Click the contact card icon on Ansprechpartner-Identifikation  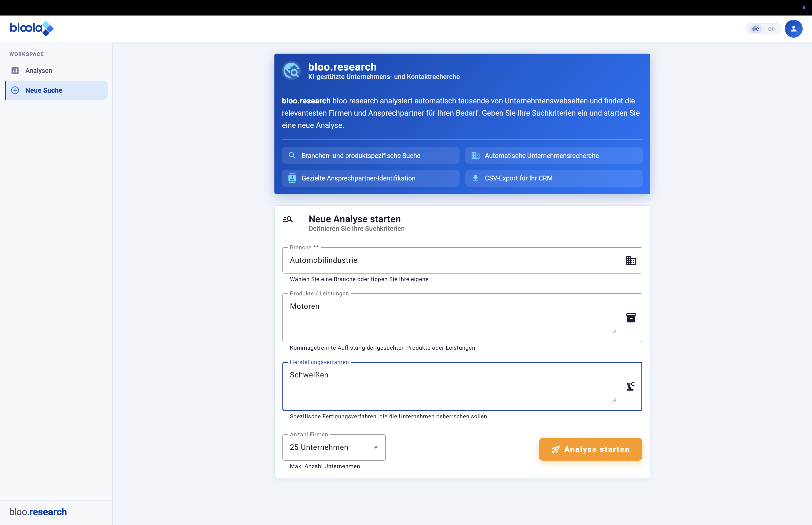pyautogui.click(x=292, y=178)
